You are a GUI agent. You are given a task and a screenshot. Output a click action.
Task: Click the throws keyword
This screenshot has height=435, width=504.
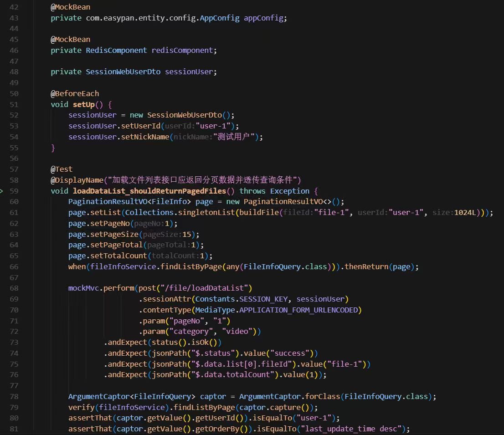[252, 191]
